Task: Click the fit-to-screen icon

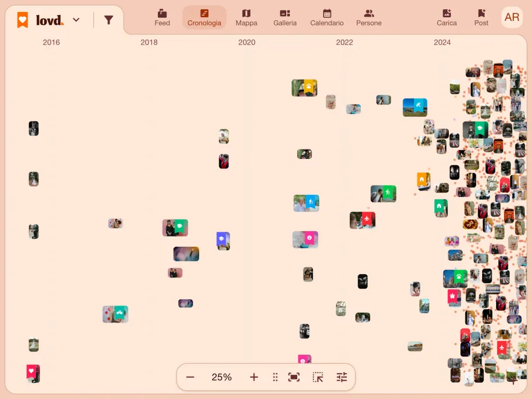Action: [294, 377]
